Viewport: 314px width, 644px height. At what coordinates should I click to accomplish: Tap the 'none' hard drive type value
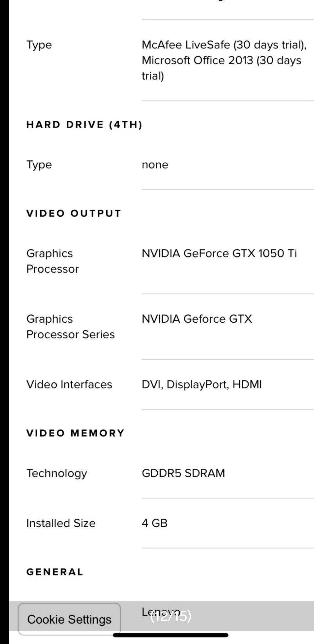coord(155,165)
